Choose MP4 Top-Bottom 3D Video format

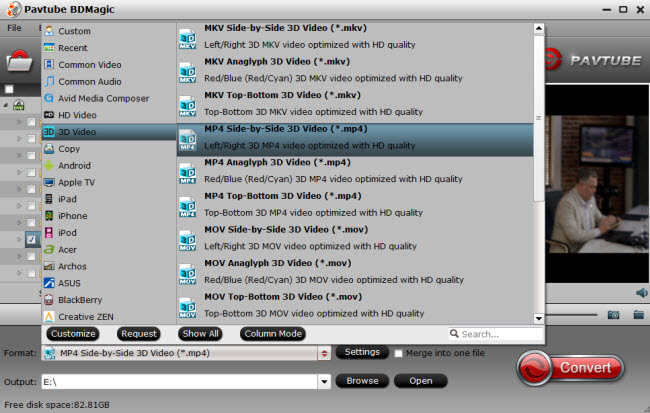[x=355, y=207]
